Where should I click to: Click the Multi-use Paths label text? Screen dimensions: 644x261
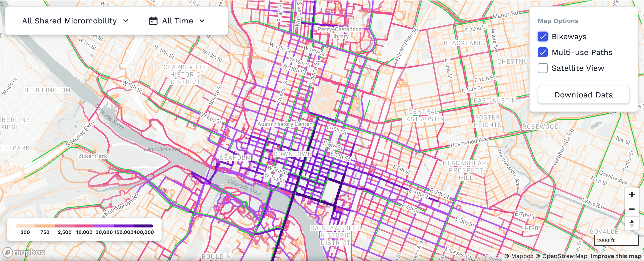click(582, 52)
